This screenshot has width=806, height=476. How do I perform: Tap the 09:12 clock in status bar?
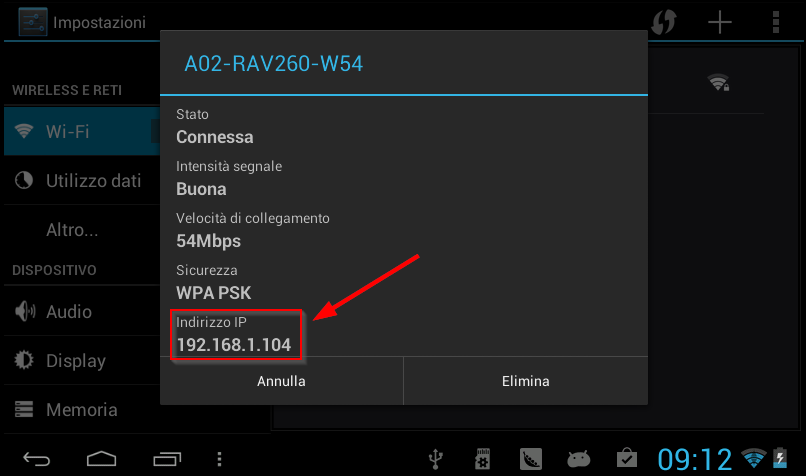(694, 459)
